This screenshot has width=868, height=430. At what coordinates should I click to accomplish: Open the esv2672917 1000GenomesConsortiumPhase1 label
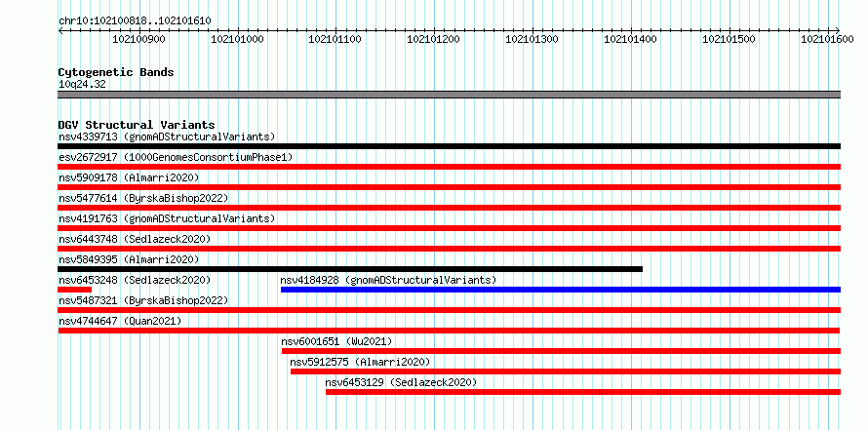(x=176, y=157)
